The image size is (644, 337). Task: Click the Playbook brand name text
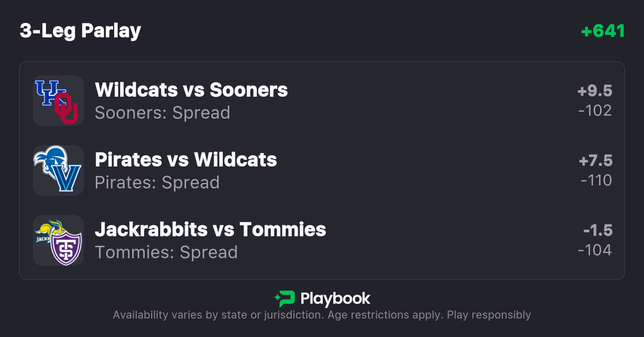[335, 299]
